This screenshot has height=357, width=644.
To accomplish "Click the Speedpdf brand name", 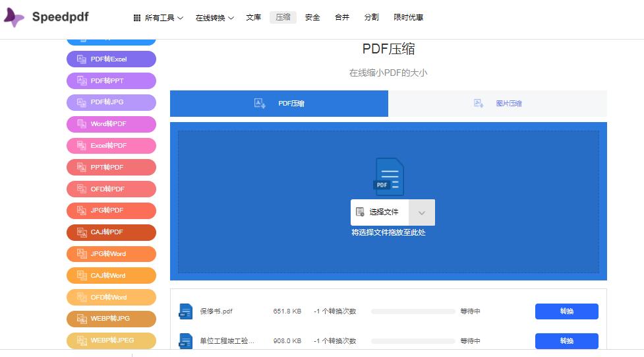I will pos(61,17).
